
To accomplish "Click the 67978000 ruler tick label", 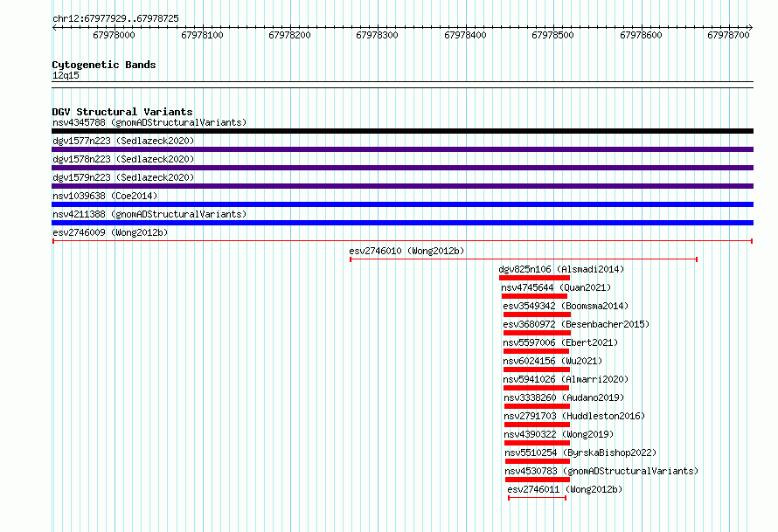I will click(114, 35).
